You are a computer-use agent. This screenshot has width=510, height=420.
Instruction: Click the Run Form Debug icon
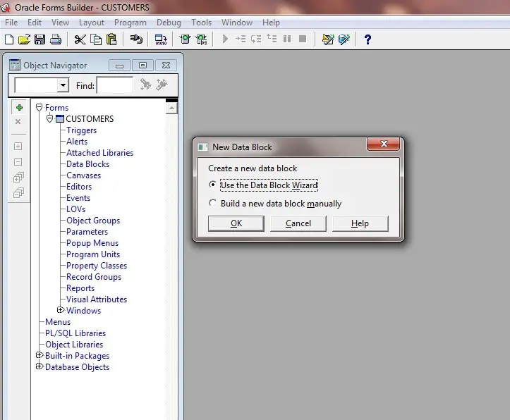(x=201, y=39)
